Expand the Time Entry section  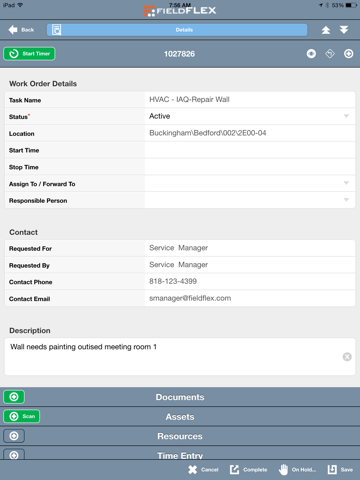click(x=180, y=454)
